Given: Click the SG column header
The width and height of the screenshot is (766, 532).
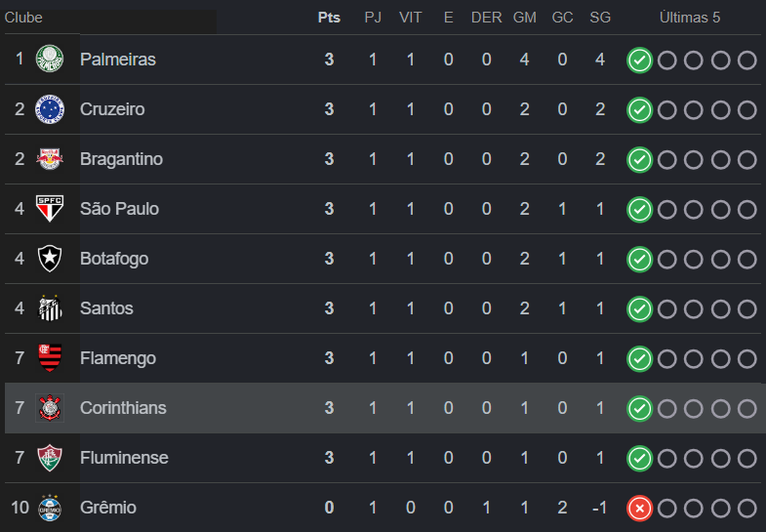Looking at the screenshot, I should click(x=600, y=18).
